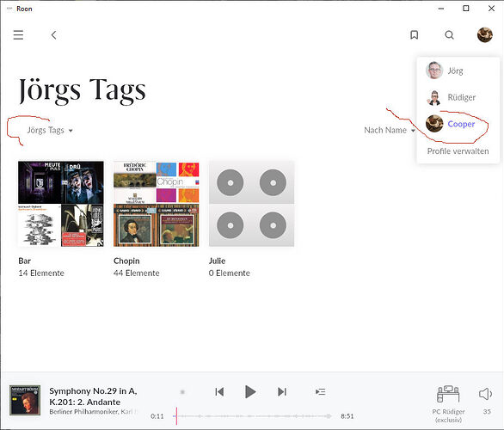This screenshot has height=430, width=504.
Task: Open the play queue icon
Action: click(321, 392)
